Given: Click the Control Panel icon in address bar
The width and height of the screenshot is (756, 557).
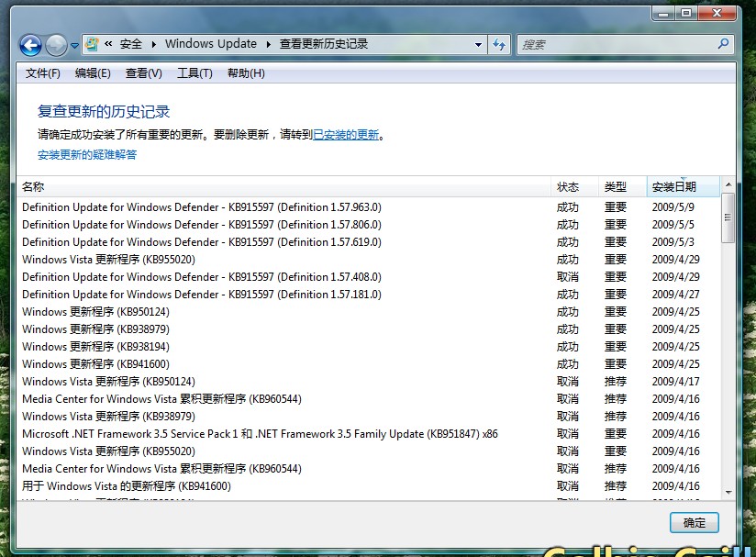Looking at the screenshot, I should [92, 44].
